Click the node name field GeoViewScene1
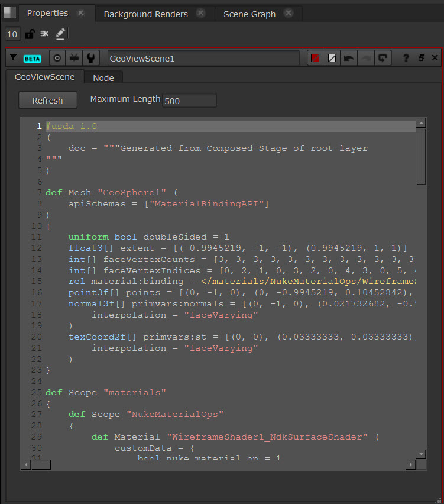This screenshot has height=504, width=444. click(x=203, y=59)
